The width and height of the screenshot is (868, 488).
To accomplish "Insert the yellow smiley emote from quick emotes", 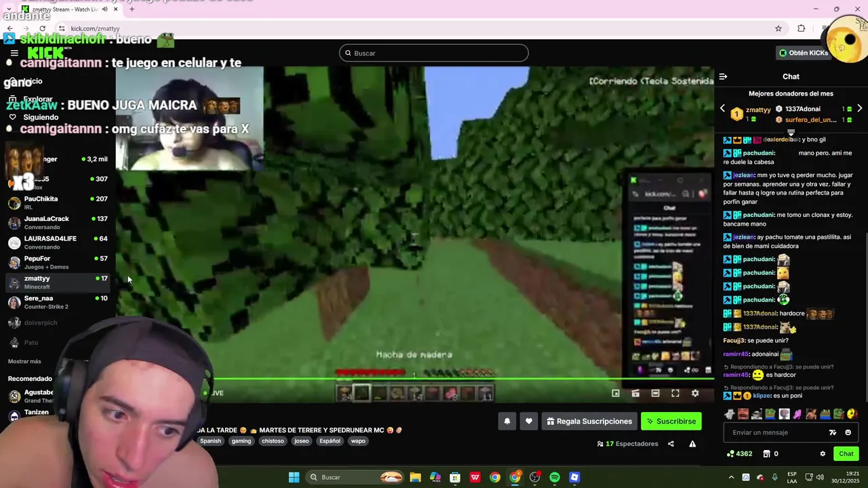I will point(851,414).
